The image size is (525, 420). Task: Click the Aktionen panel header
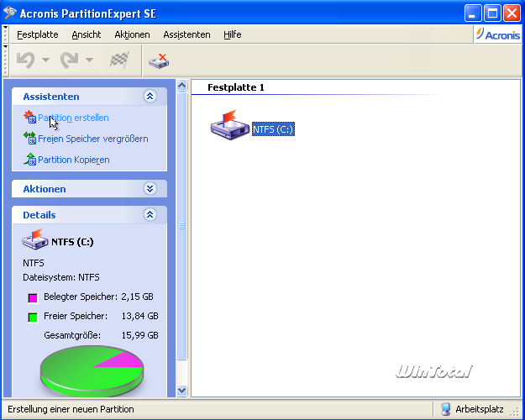[89, 189]
